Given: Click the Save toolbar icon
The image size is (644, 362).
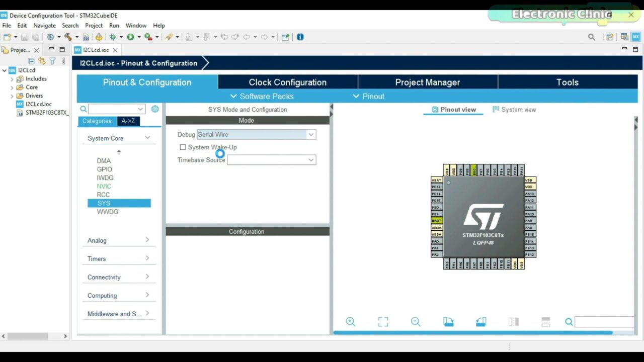Looking at the screenshot, I should tap(24, 37).
